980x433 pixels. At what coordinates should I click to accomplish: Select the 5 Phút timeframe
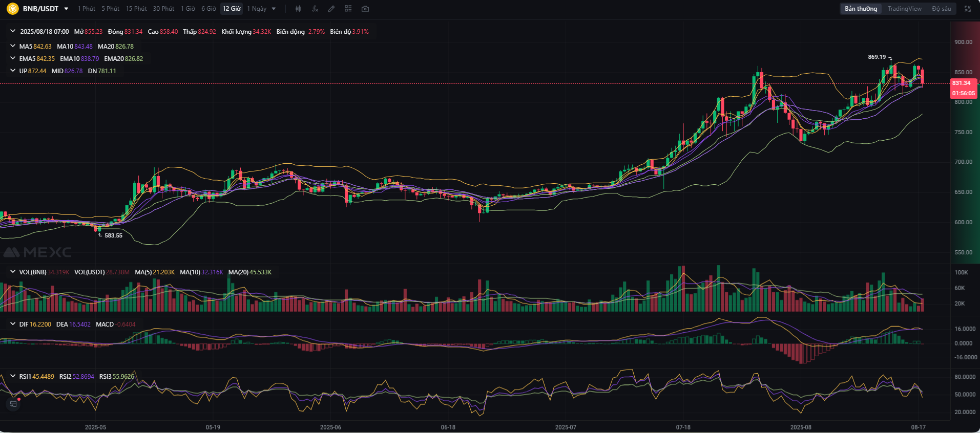point(110,9)
